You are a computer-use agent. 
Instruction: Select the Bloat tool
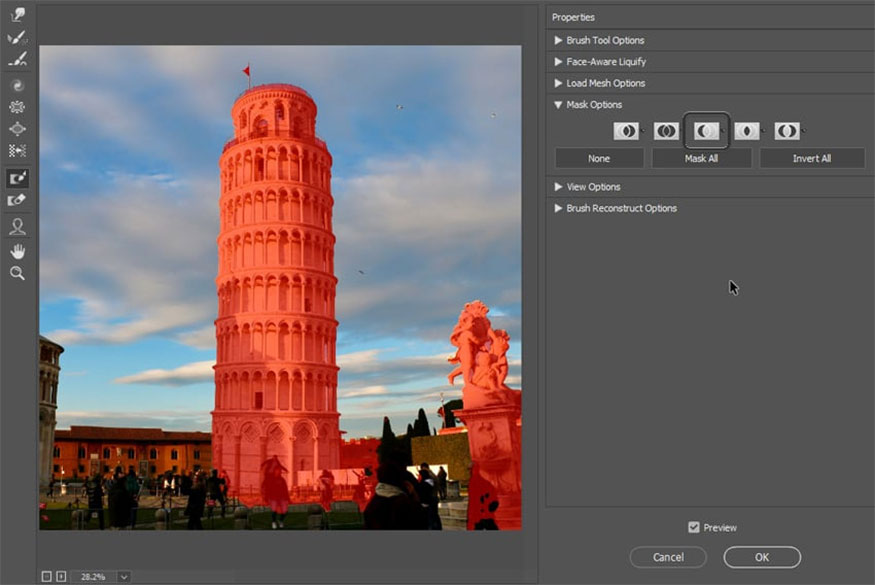pyautogui.click(x=17, y=129)
